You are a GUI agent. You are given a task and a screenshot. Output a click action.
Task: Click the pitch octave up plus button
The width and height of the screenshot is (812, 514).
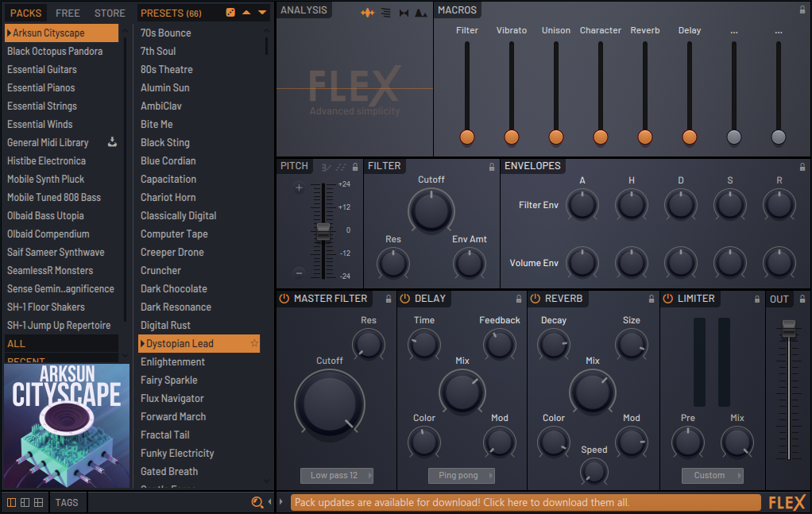[x=299, y=188]
